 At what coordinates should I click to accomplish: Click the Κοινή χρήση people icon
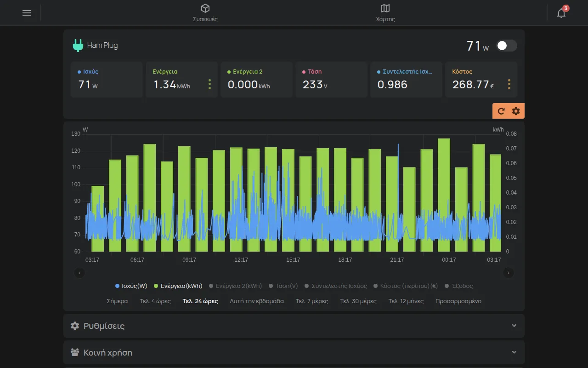[x=75, y=352]
